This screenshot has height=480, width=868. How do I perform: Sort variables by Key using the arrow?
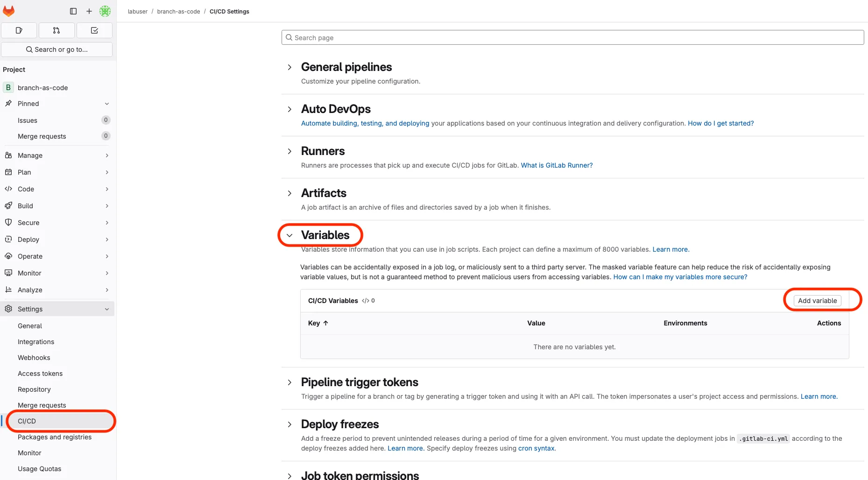pos(325,323)
